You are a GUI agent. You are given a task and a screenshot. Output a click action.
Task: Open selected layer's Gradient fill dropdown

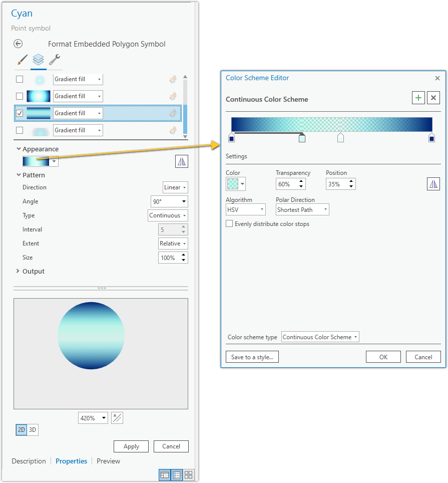coord(78,113)
